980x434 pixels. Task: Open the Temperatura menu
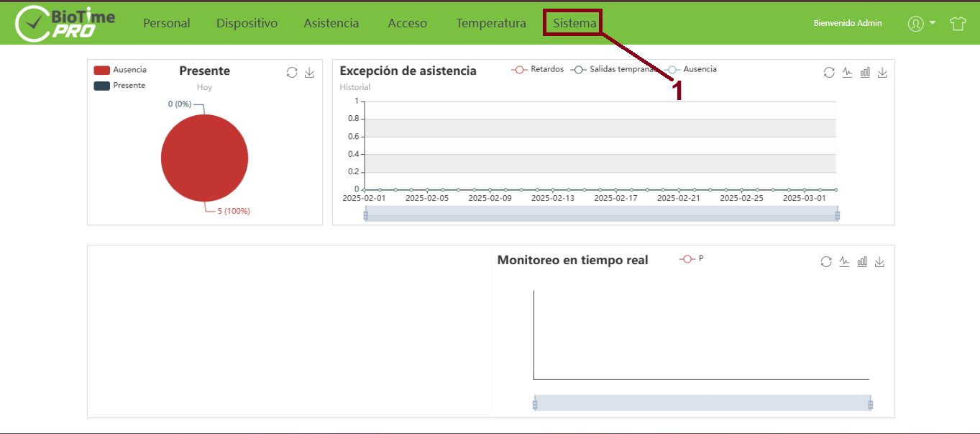(x=490, y=22)
